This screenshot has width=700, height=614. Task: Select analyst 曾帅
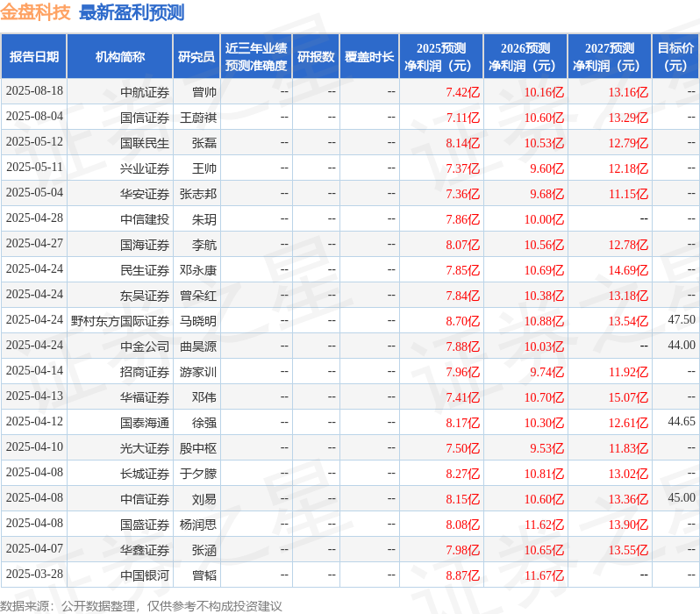click(x=204, y=92)
